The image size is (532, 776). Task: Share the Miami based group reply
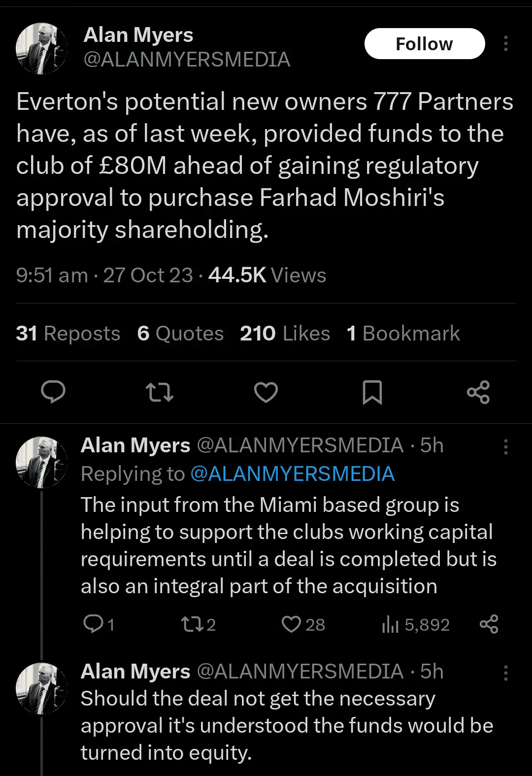point(489,624)
